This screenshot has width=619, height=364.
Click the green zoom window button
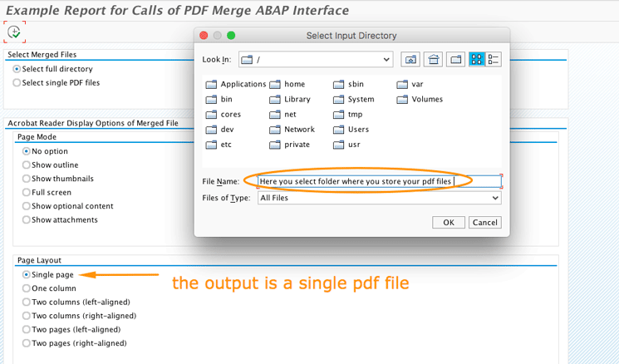[231, 36]
